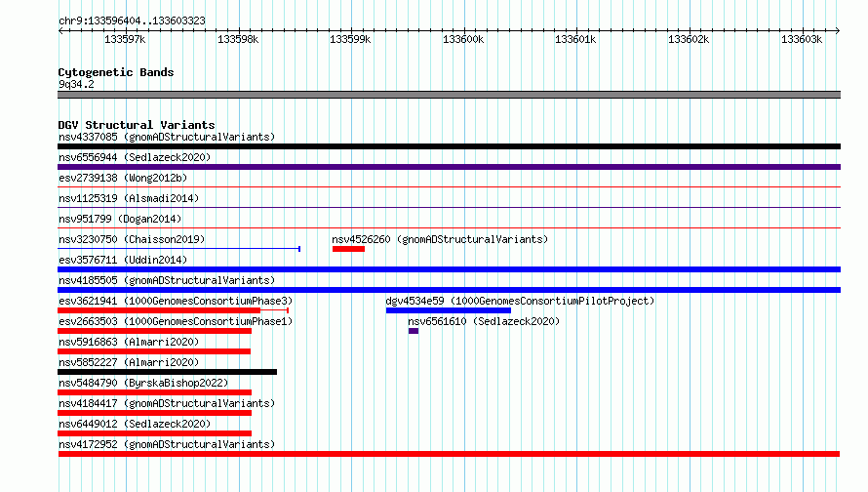Open the dgv4534e59 Pilot Project label
The image size is (868, 492).
coord(520,301)
